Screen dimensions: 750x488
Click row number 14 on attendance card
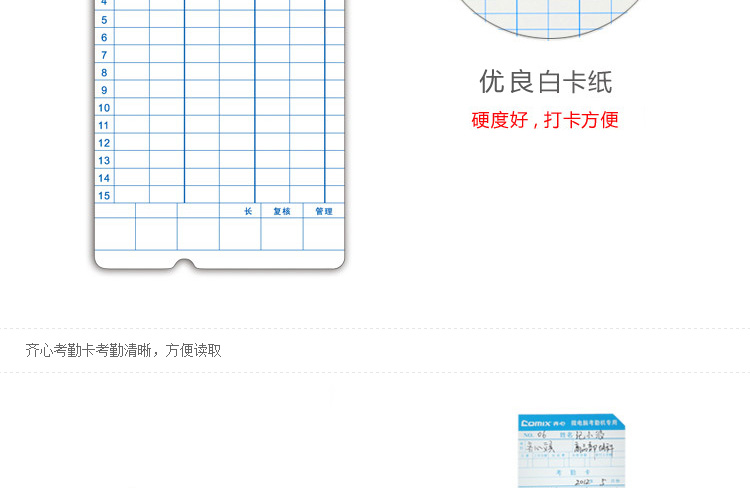104,178
